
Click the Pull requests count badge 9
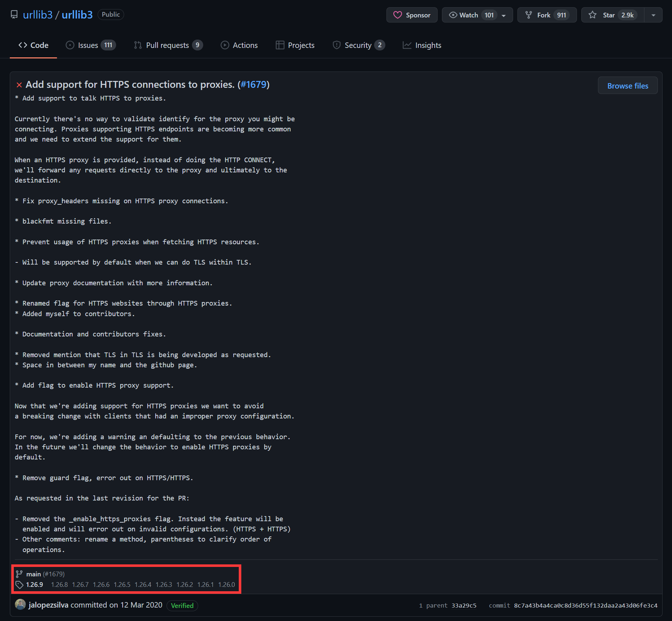pos(197,45)
